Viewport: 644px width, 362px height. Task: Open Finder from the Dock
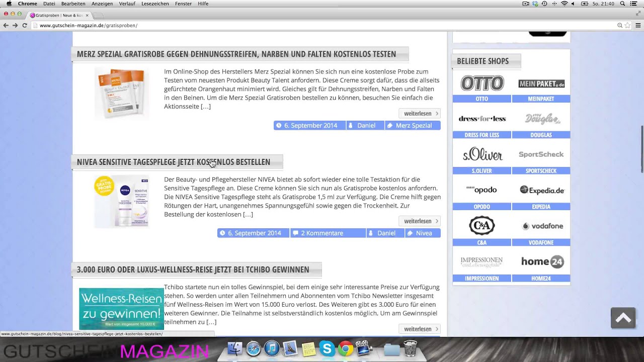pos(235,348)
